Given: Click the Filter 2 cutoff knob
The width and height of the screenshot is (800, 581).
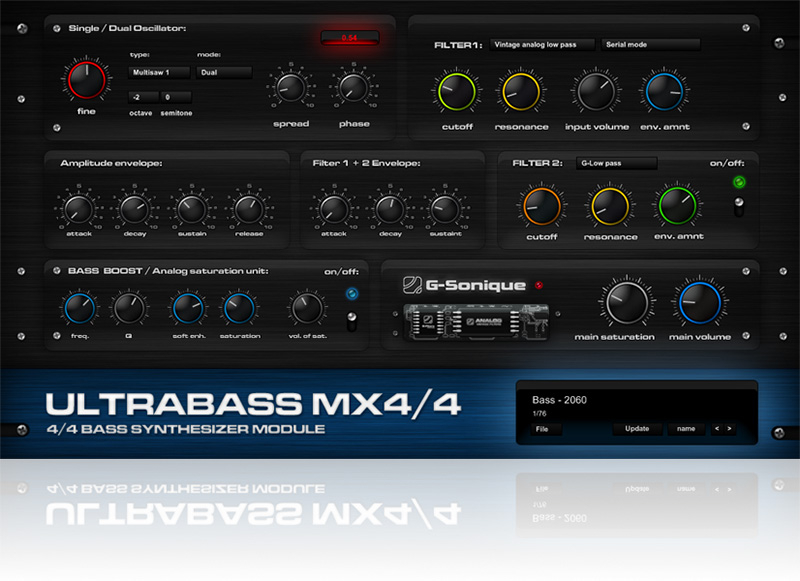Looking at the screenshot, I should point(542,207).
